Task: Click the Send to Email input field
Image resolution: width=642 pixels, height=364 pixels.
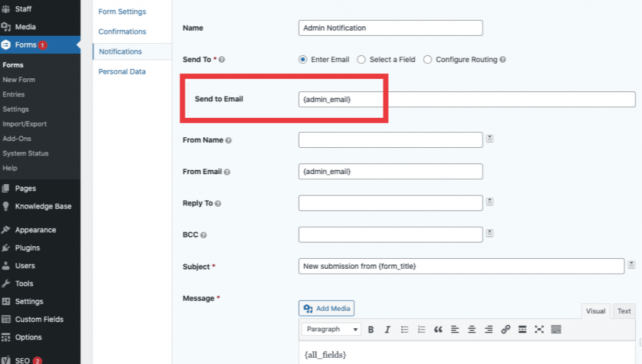Action: click(466, 100)
